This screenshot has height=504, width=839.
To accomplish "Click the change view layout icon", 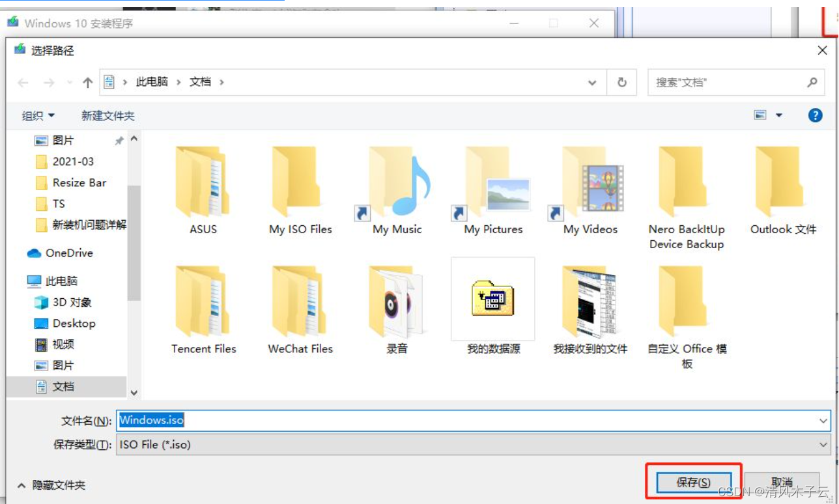I will click(760, 115).
